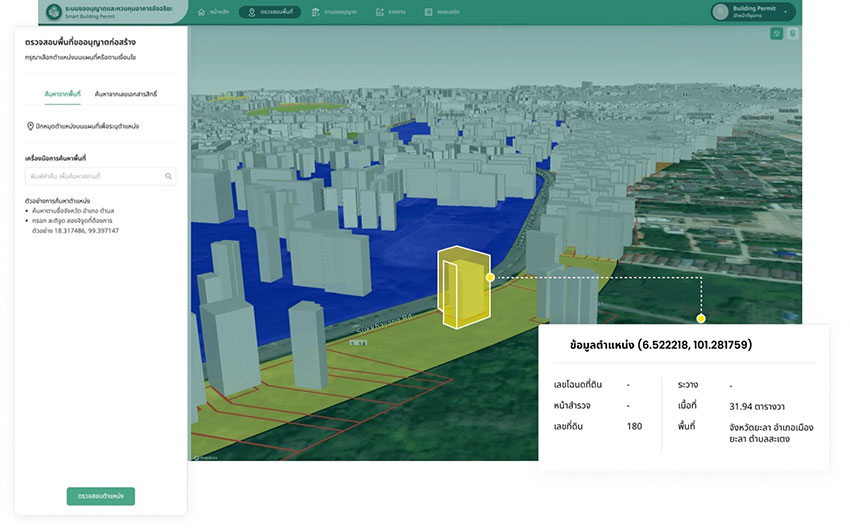Click the yellow connector dot beside the selected building
850x532 pixels.
(x=490, y=277)
